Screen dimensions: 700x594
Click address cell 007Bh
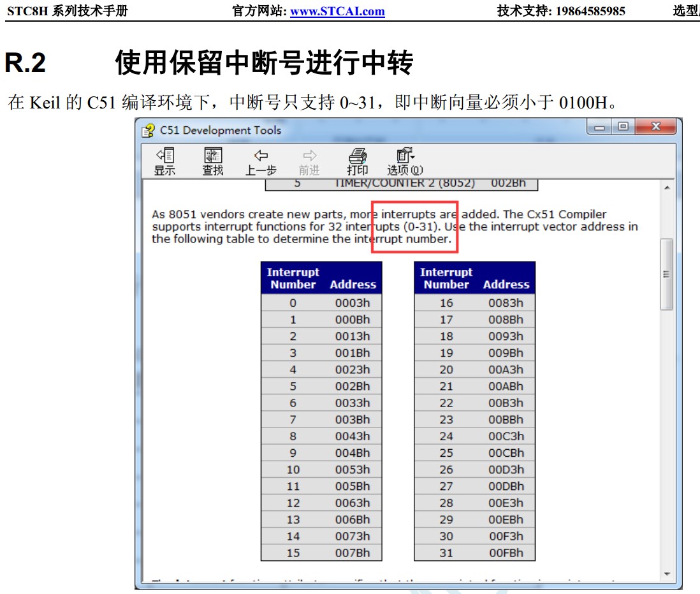[x=353, y=553]
